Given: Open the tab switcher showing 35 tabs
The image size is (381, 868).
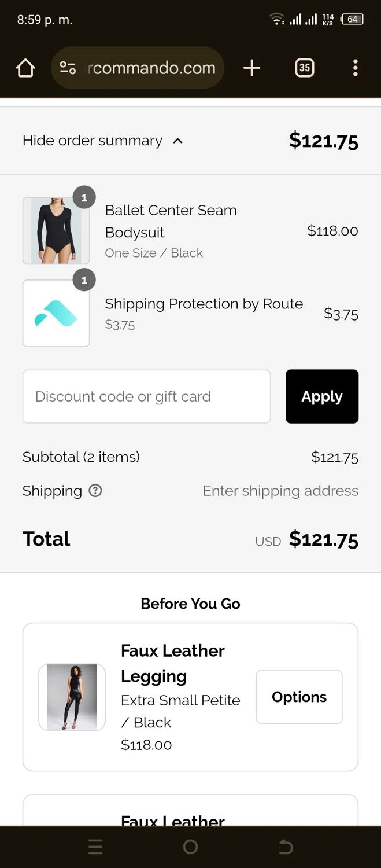Looking at the screenshot, I should tap(304, 68).
